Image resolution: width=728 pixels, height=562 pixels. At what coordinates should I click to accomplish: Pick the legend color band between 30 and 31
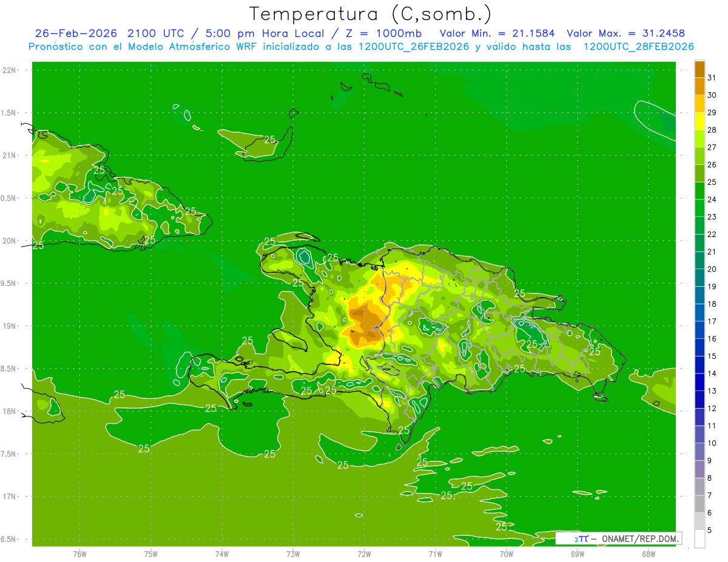pos(699,86)
